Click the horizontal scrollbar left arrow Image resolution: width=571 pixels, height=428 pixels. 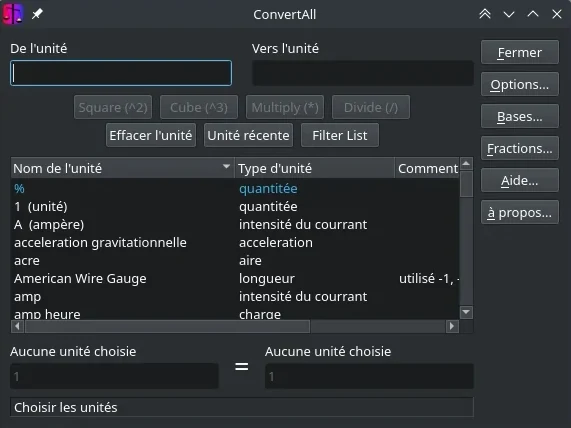(17, 326)
